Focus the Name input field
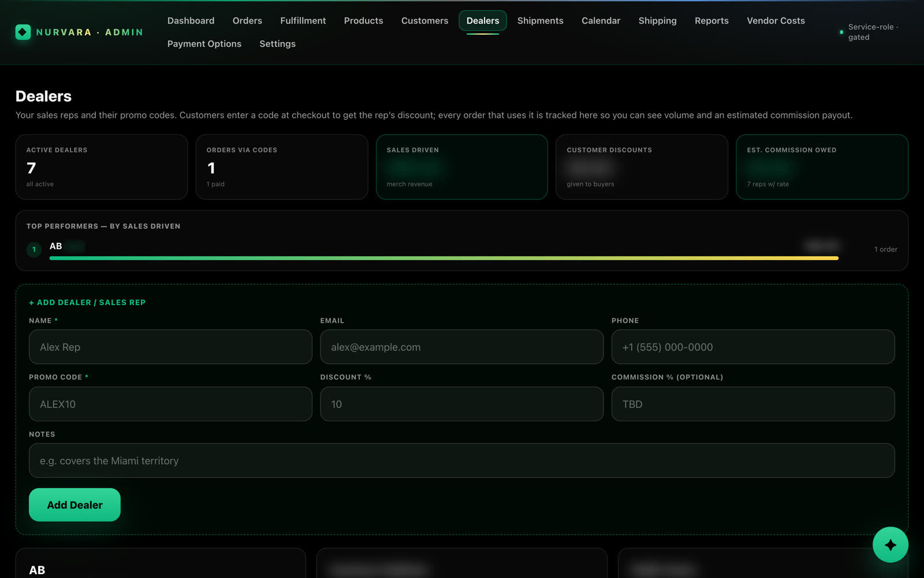This screenshot has height=578, width=924. click(x=170, y=347)
